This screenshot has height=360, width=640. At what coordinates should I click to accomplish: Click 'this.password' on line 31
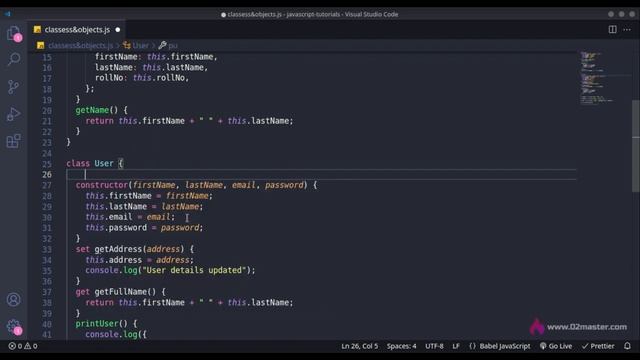(x=116, y=228)
